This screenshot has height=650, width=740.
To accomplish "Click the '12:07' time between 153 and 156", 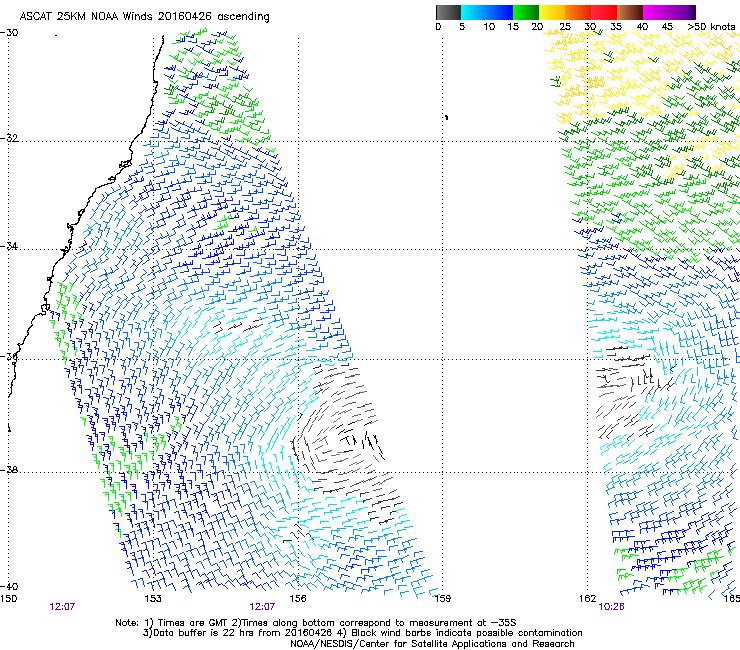I will pos(262,607).
